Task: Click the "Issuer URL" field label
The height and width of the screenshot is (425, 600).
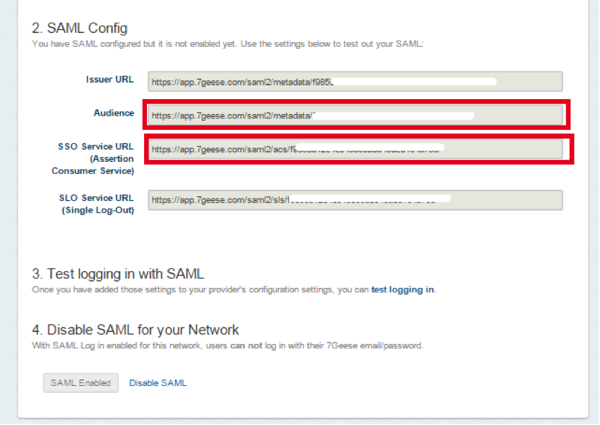Action: click(x=110, y=79)
